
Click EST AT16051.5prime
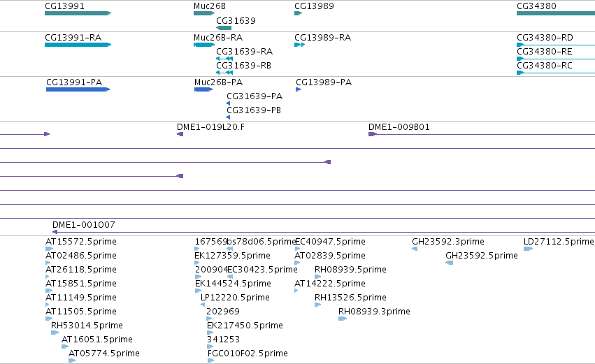coord(97,340)
